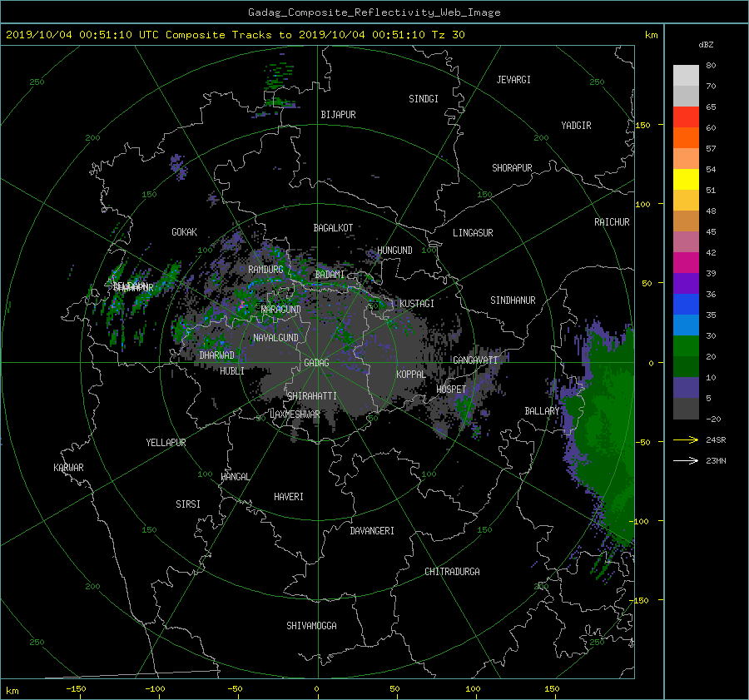Click the GANGAVATI city label
This screenshot has width=749, height=700.
(475, 360)
